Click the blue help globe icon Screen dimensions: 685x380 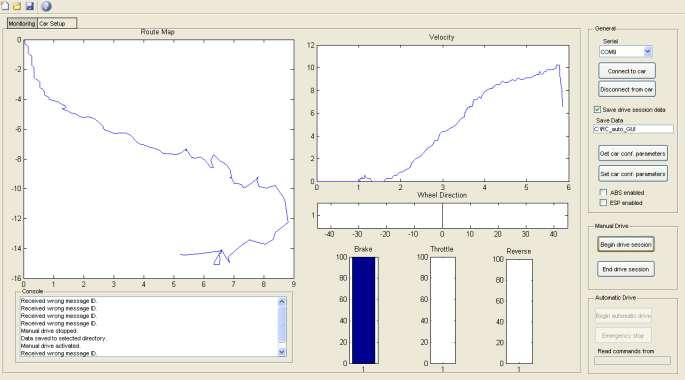46,6
